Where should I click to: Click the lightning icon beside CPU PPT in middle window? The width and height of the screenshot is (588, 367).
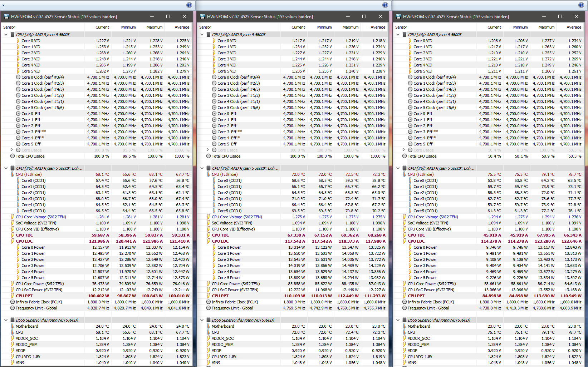point(209,296)
